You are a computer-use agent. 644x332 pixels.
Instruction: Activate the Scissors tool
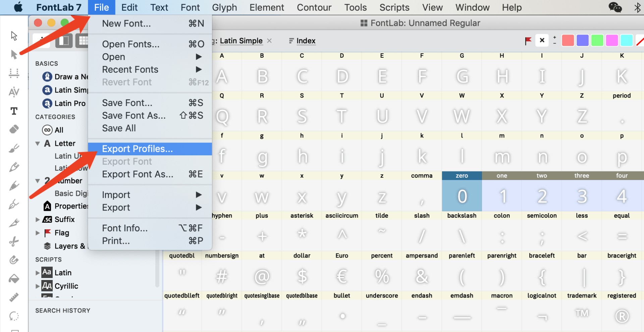pos(14,241)
